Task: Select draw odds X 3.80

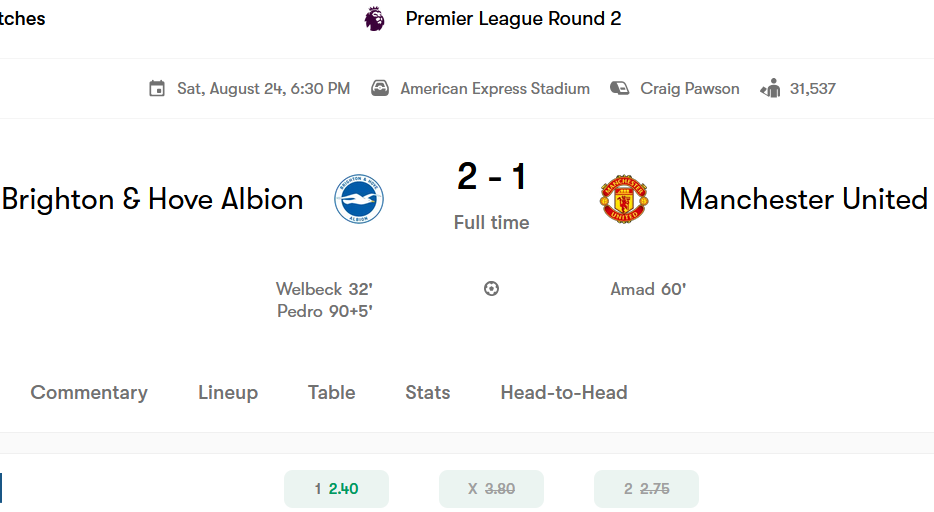Action: (x=491, y=489)
